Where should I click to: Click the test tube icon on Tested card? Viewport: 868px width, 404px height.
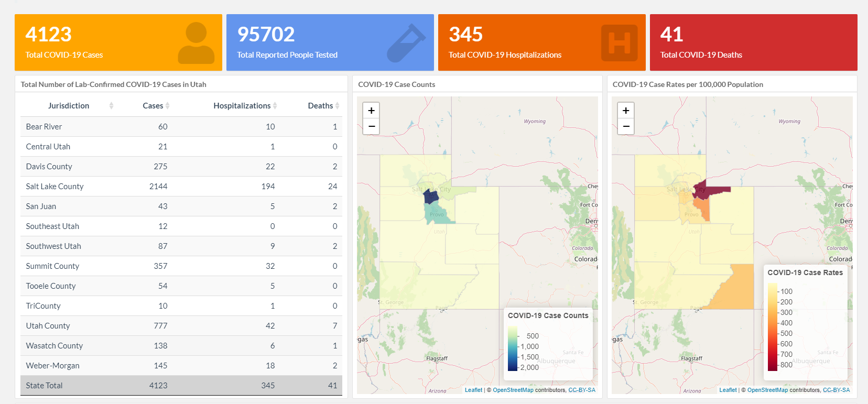pyautogui.click(x=406, y=43)
